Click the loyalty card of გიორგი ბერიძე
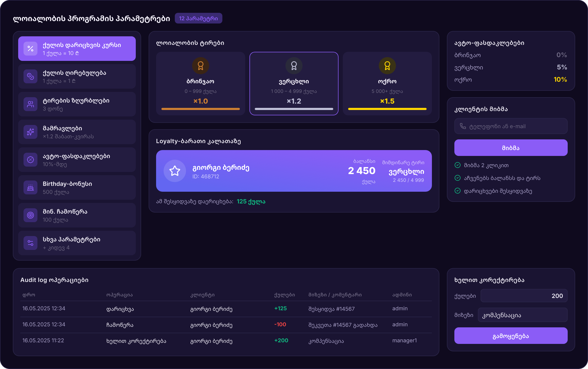588x369 pixels. tap(294, 171)
